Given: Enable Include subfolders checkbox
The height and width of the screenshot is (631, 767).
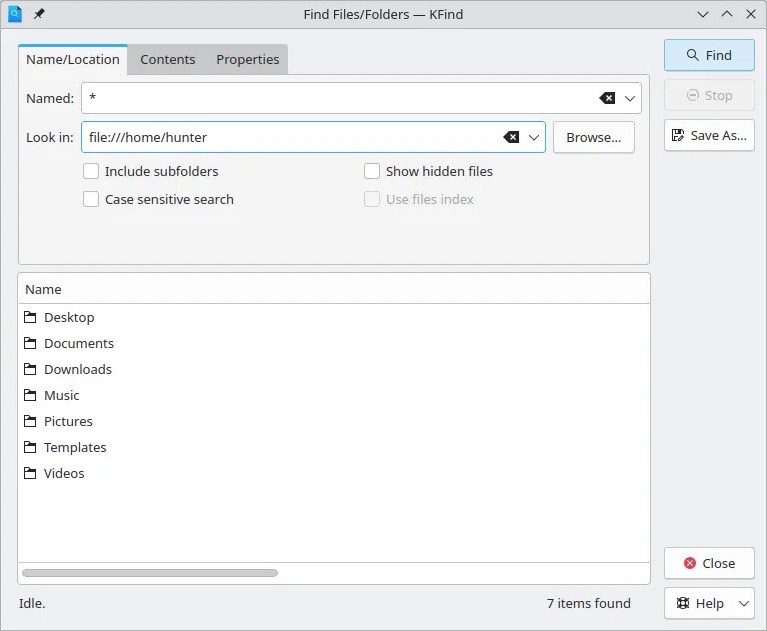Looking at the screenshot, I should click(x=92, y=171).
